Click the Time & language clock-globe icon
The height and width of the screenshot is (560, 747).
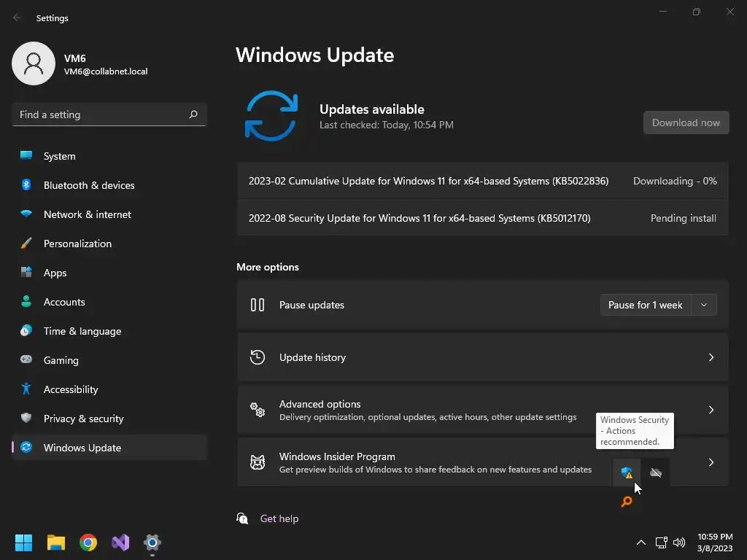tap(26, 330)
